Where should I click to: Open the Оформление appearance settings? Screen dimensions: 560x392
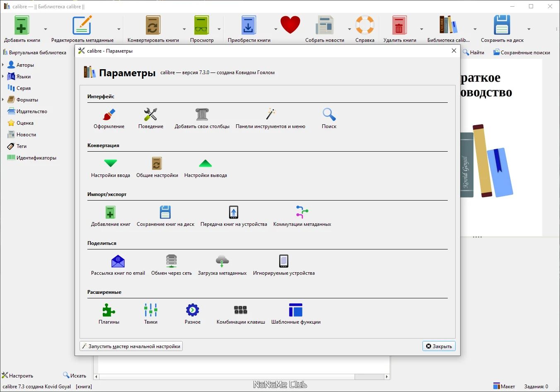(x=109, y=119)
